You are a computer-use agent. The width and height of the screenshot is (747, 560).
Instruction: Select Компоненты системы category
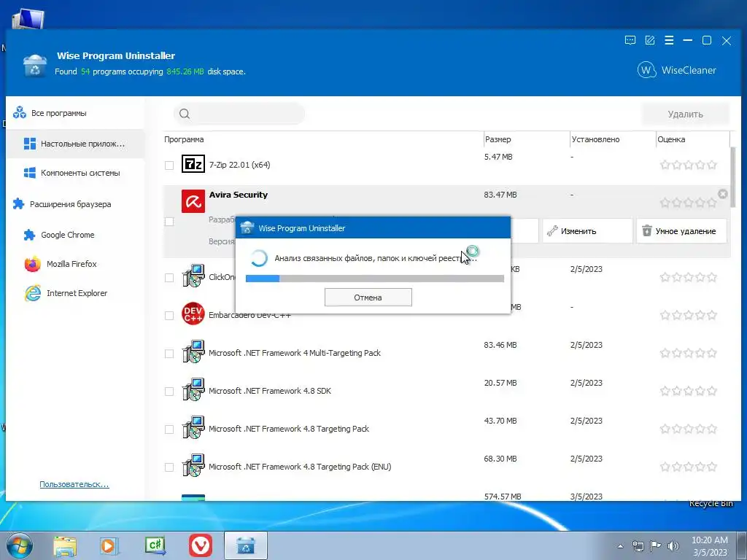(75, 173)
